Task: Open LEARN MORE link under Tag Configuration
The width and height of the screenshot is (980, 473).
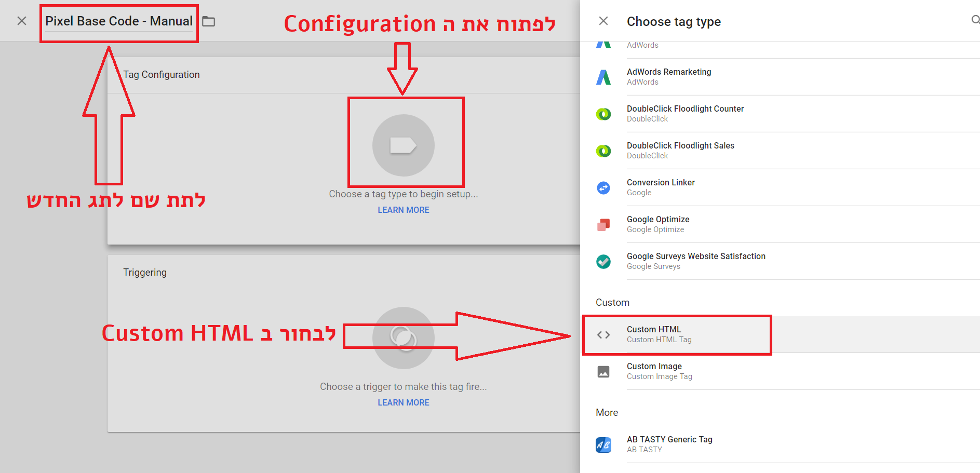Action: 404,210
